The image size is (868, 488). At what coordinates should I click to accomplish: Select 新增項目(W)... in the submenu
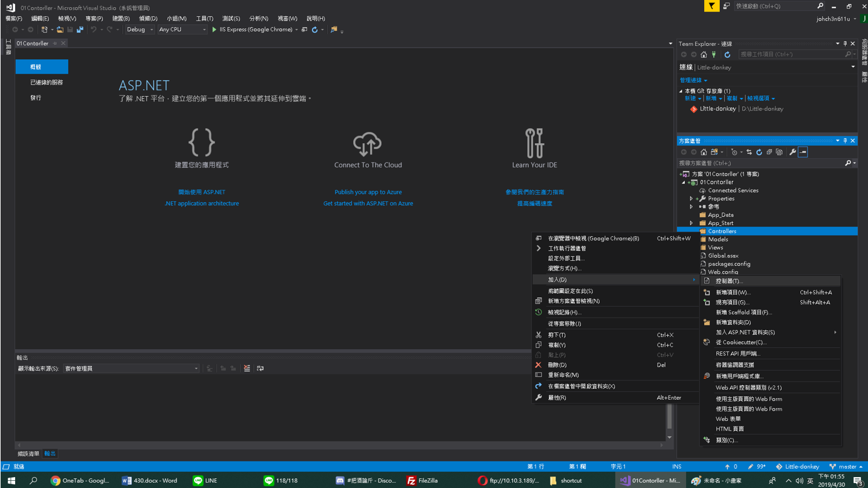click(770, 292)
